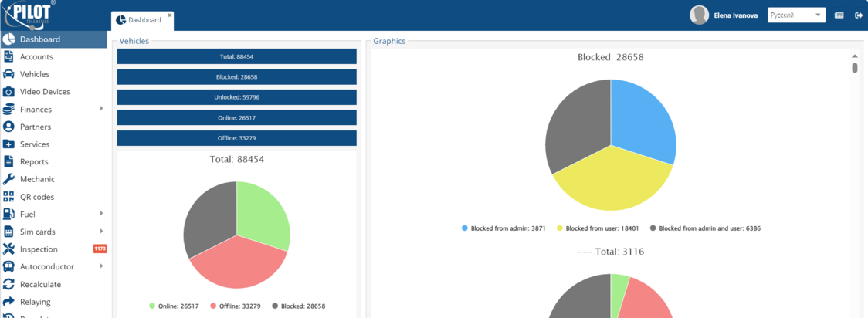Open Accounts in the sidebar menu
This screenshot has width=868, height=318.
point(36,57)
